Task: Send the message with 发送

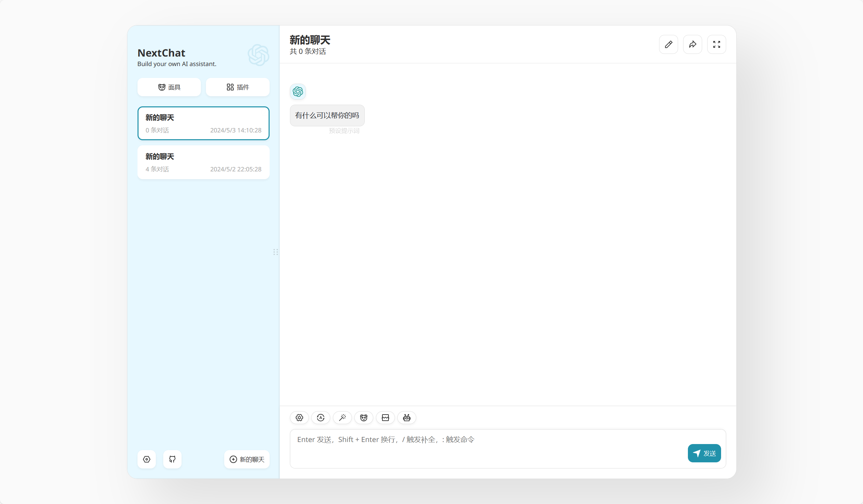Action: [x=704, y=453]
